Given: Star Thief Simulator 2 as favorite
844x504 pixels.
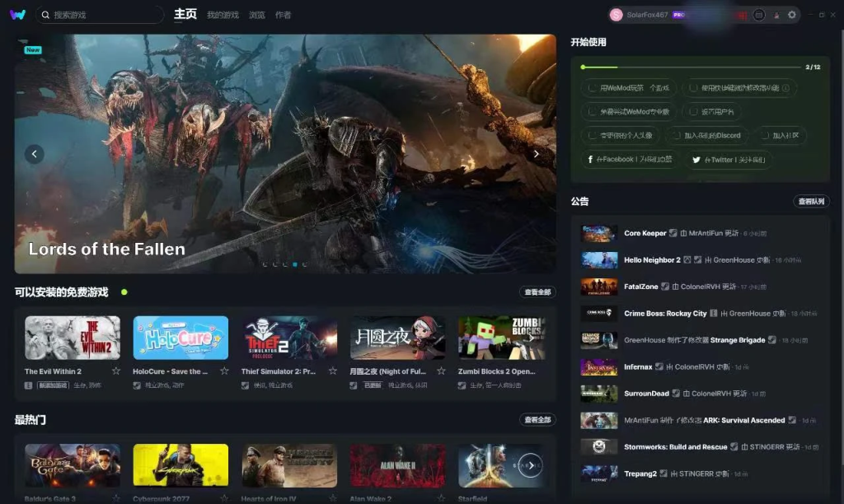Looking at the screenshot, I should tap(332, 371).
